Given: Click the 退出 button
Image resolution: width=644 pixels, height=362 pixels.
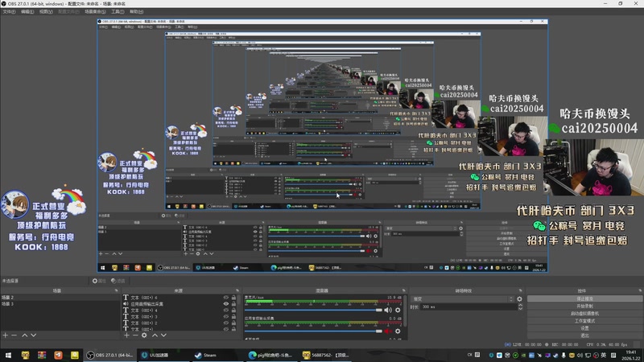Looking at the screenshot, I should (584, 335).
